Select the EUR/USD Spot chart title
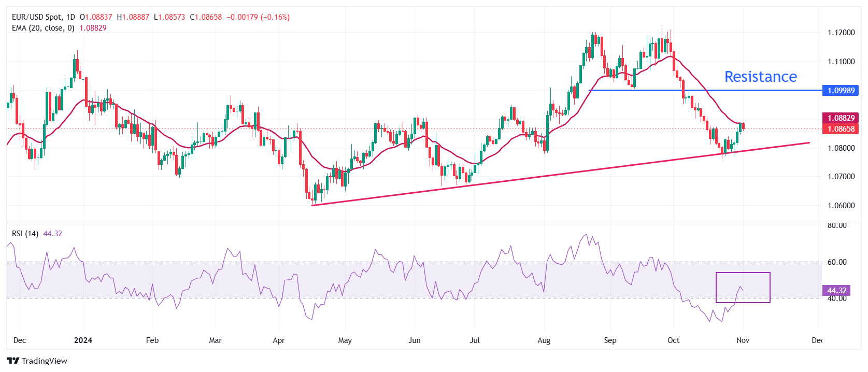Image resolution: width=868 pixels, height=372 pixels. click(44, 17)
